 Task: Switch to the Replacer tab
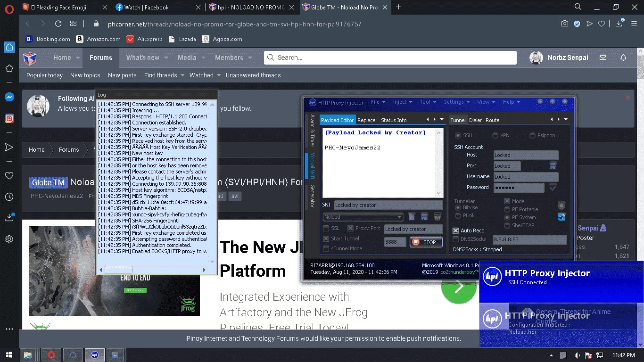pos(367,120)
